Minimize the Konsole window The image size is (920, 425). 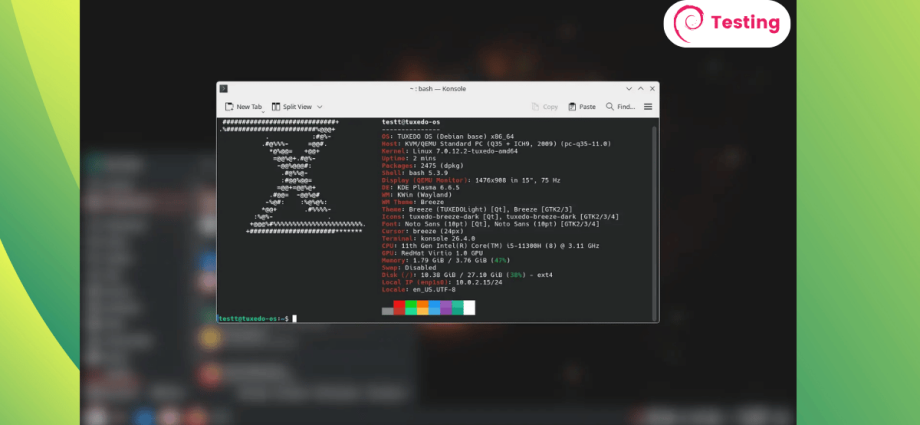pyautogui.click(x=629, y=89)
